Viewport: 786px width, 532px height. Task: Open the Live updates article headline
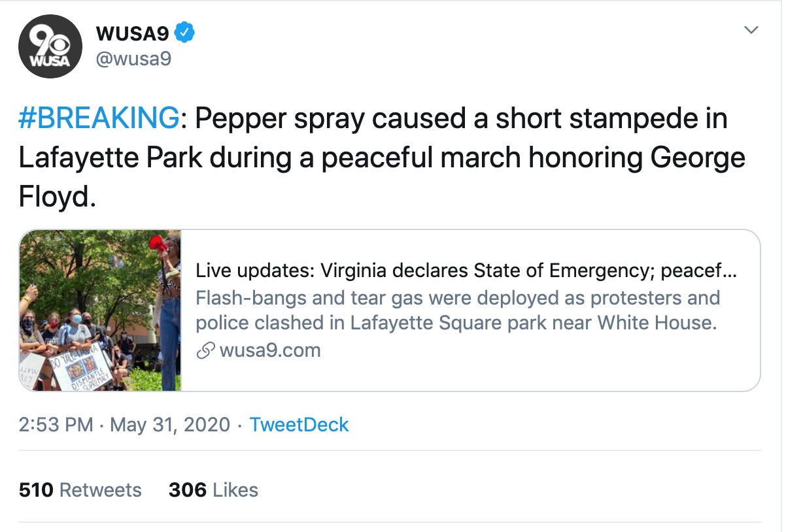point(466,271)
